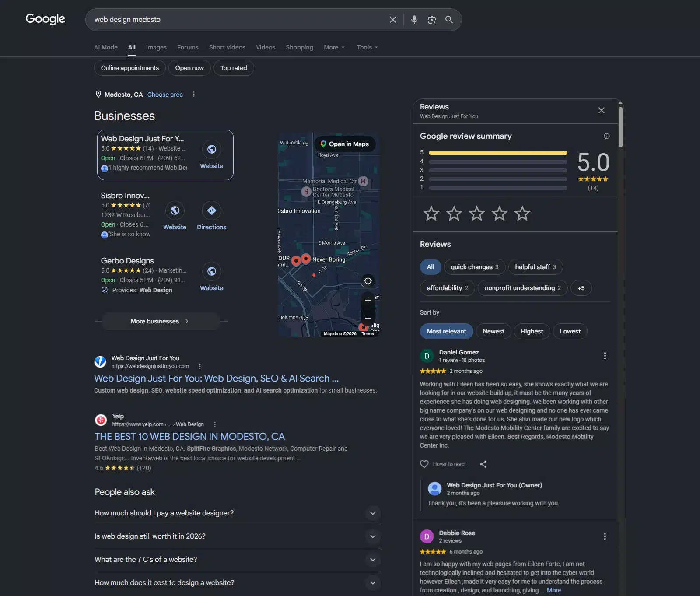Clear the search box with X icon
Screen dimensions: 700x596
[x=393, y=20]
